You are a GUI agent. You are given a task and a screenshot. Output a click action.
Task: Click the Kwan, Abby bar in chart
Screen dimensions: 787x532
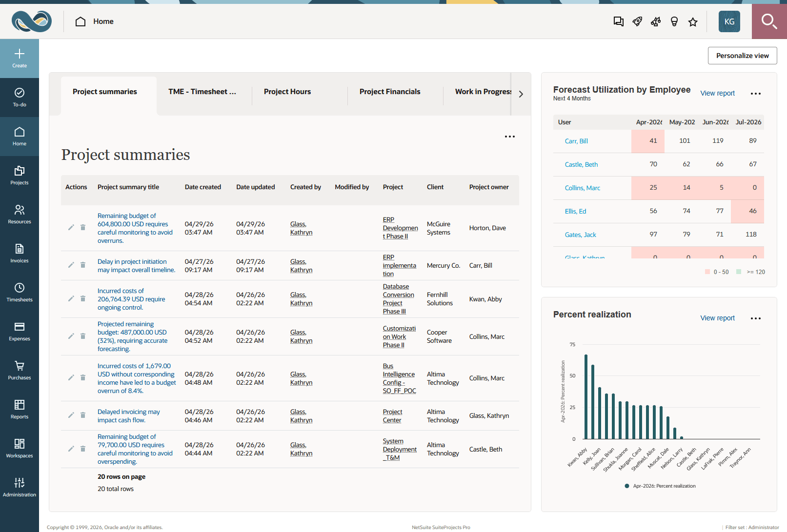(x=586, y=396)
